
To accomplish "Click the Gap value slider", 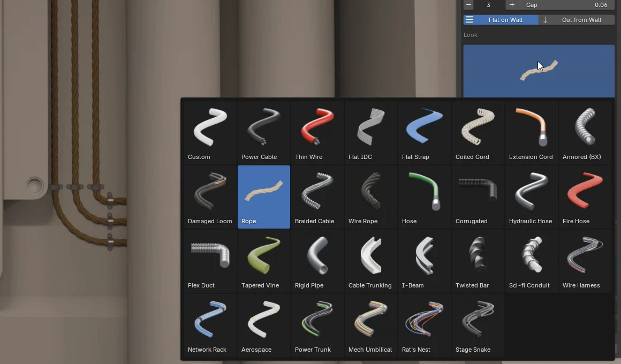I will [566, 5].
